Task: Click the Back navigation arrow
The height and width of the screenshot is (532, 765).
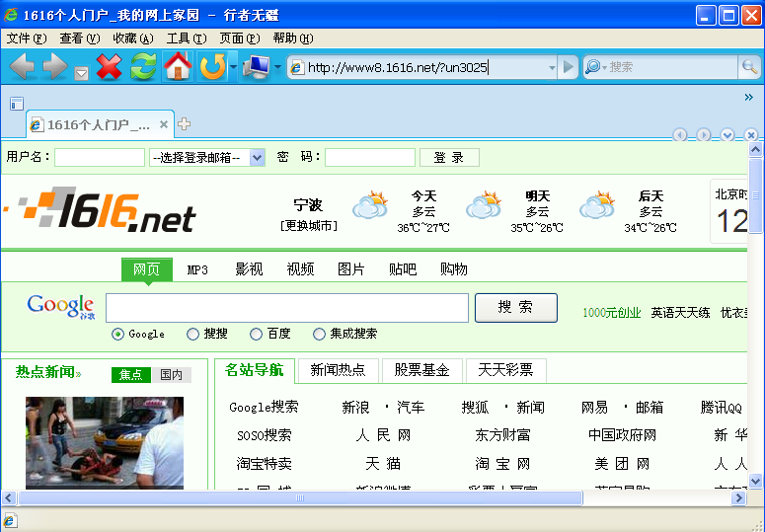Action: point(23,67)
